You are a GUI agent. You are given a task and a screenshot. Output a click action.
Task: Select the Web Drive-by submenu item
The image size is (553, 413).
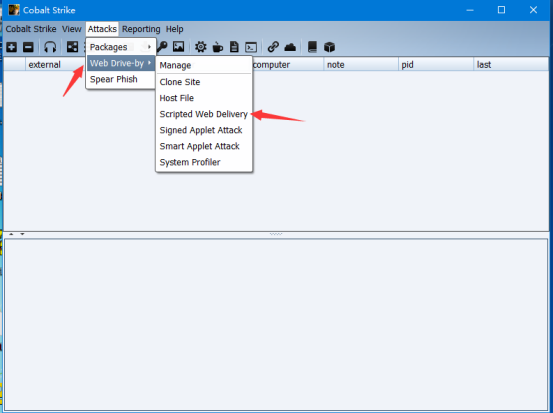click(x=121, y=63)
